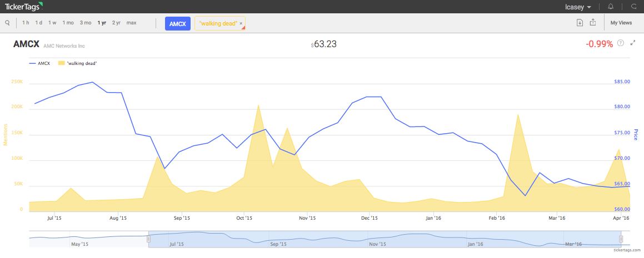Open the lcasey account dropdown
The image size is (644, 258).
[578, 7]
